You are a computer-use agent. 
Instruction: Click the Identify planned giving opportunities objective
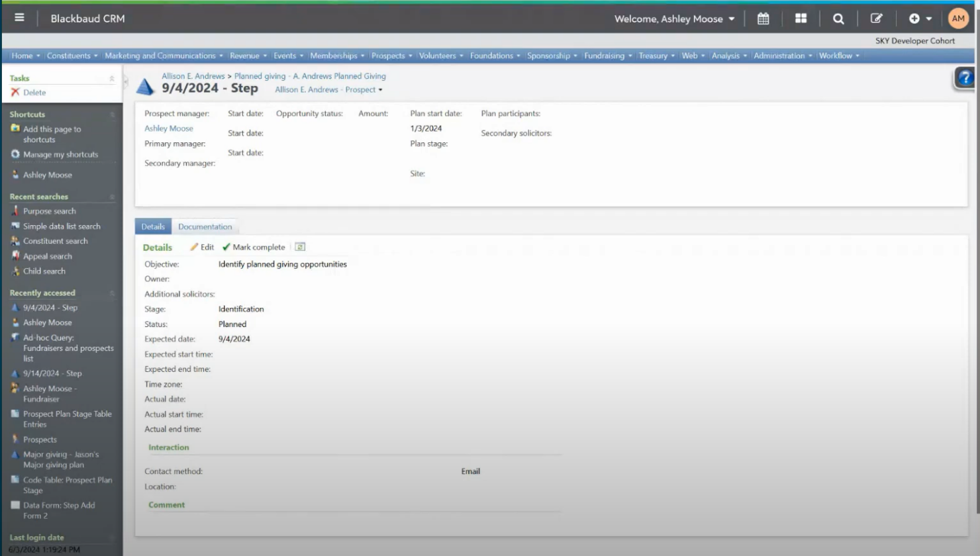tap(283, 264)
